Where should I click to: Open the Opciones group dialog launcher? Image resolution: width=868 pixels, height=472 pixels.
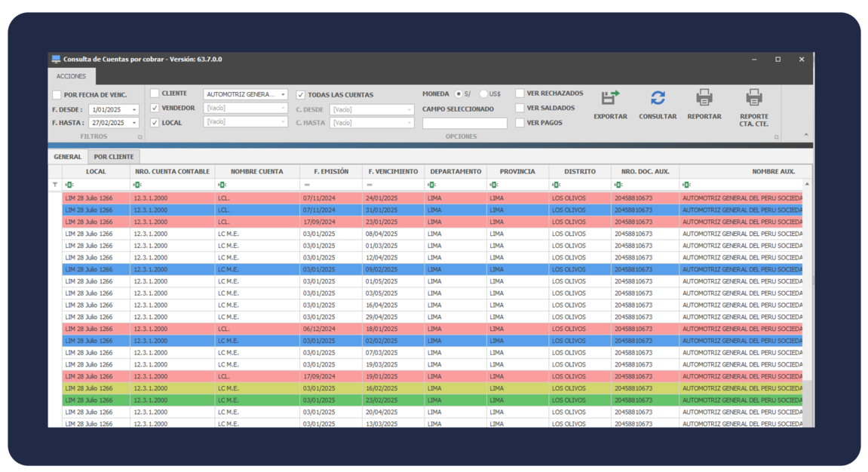777,137
